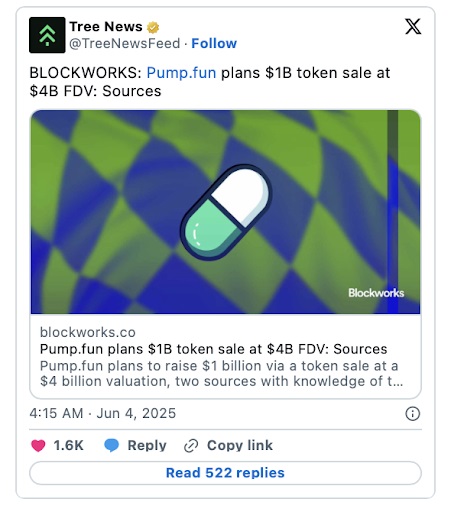Screen dimensions: 451x512
Task: Click the chain link copy icon
Action: pyautogui.click(x=191, y=446)
